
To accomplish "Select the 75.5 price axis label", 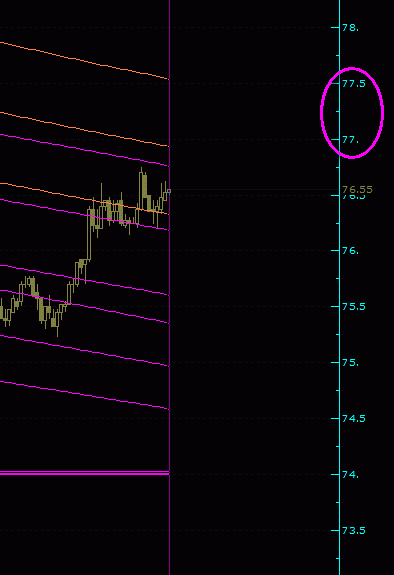I will [354, 307].
